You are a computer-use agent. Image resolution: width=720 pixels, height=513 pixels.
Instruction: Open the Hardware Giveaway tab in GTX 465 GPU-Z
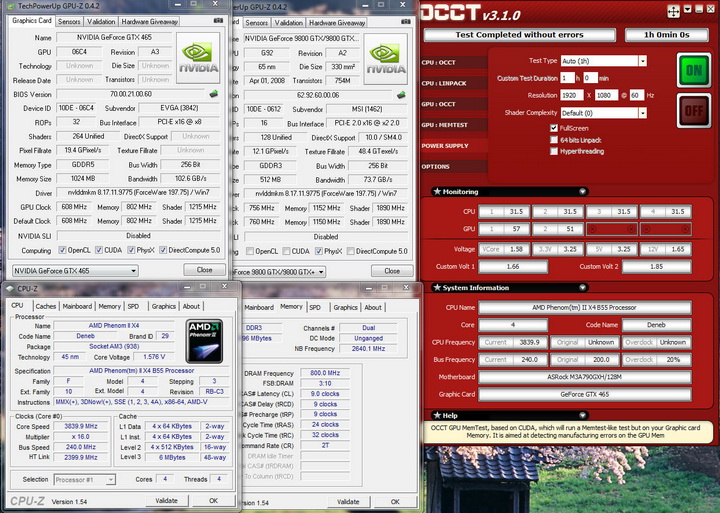coord(149,22)
